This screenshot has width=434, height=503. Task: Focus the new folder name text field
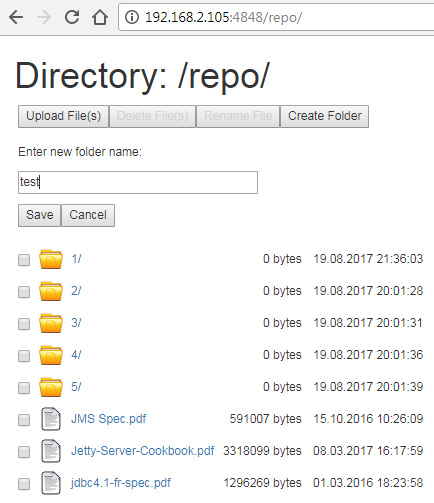[138, 182]
